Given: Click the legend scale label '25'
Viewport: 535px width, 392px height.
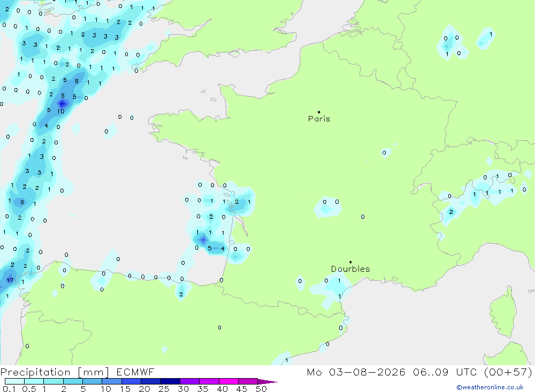Looking at the screenshot, I should (x=164, y=389).
